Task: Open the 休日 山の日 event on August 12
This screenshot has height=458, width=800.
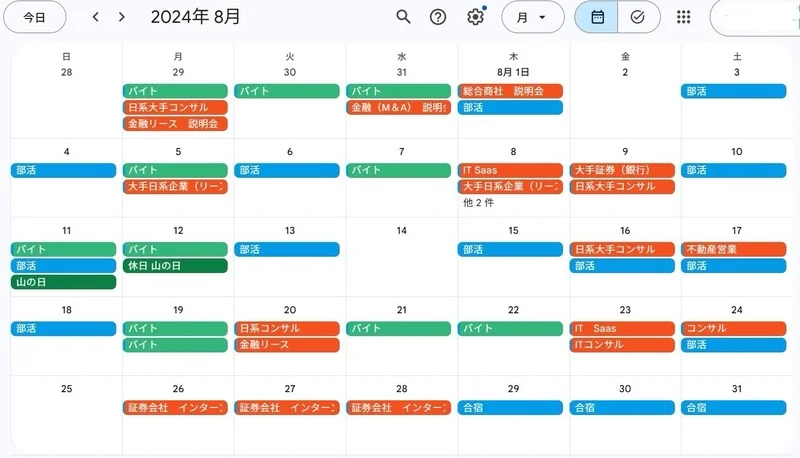Action: (175, 265)
